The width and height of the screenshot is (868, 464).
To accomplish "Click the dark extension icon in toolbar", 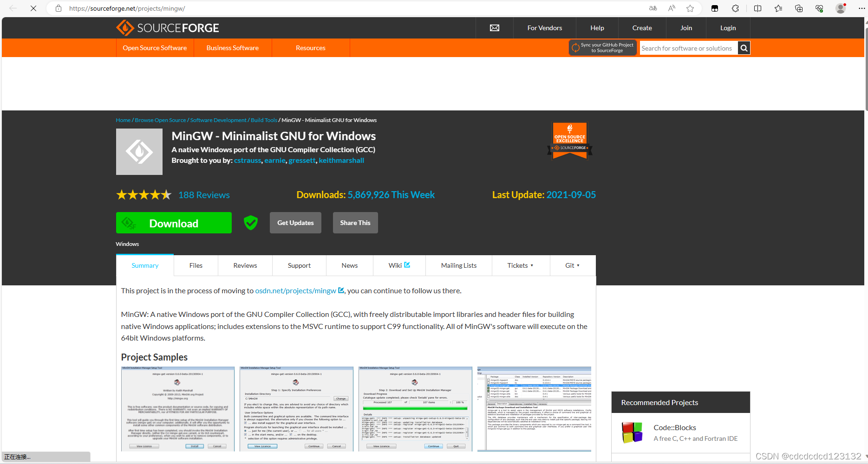I will click(x=715, y=8).
